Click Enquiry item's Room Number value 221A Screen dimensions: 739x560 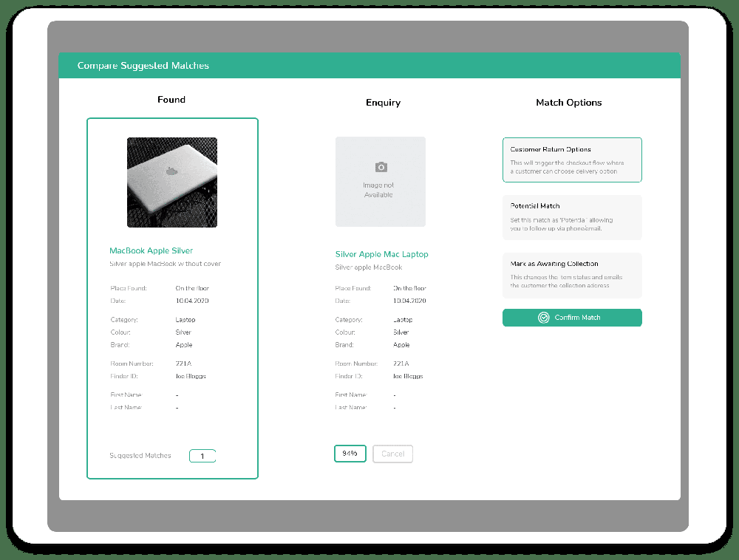pos(401,363)
